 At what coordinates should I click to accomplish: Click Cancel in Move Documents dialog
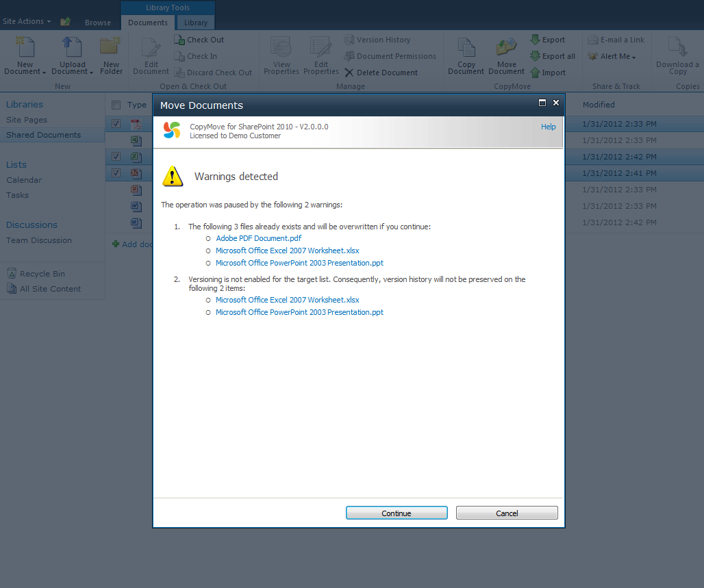tap(507, 513)
